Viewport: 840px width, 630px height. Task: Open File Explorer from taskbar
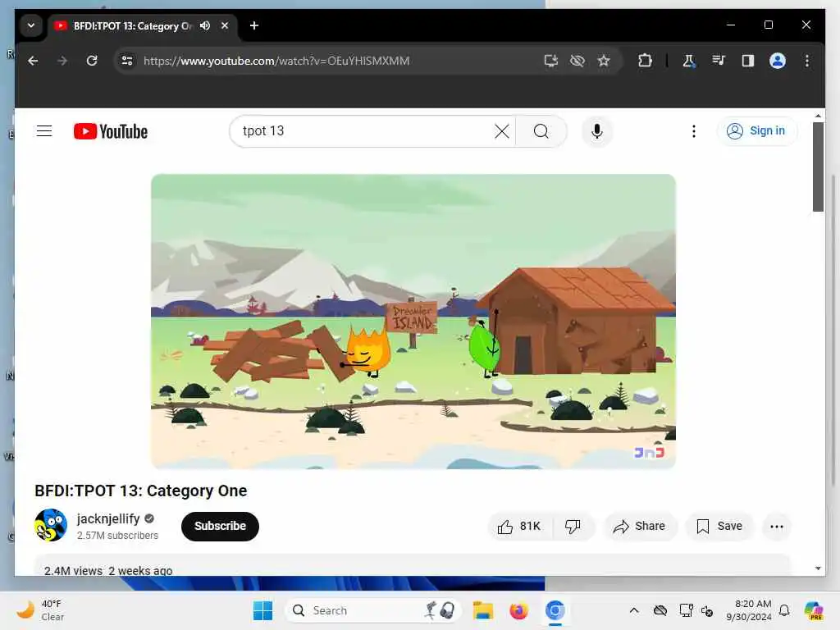coord(482,610)
